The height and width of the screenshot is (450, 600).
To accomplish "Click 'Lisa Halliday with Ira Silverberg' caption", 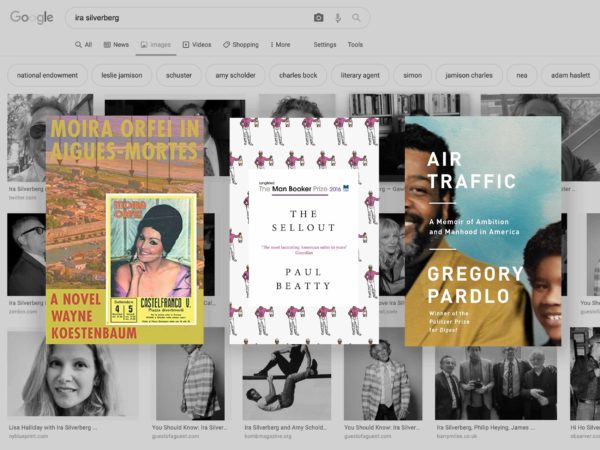I will (x=53, y=427).
